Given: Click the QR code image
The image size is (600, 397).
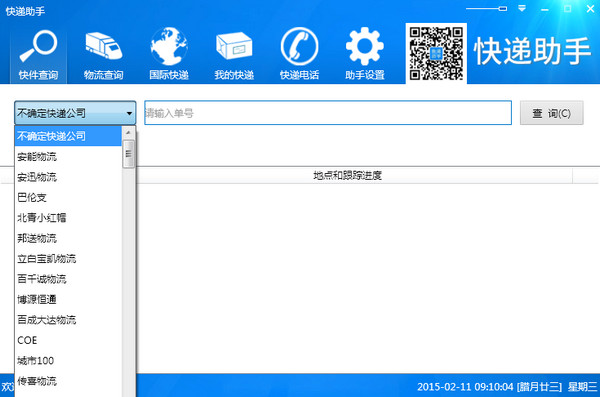Looking at the screenshot, I should pyautogui.click(x=436, y=53).
